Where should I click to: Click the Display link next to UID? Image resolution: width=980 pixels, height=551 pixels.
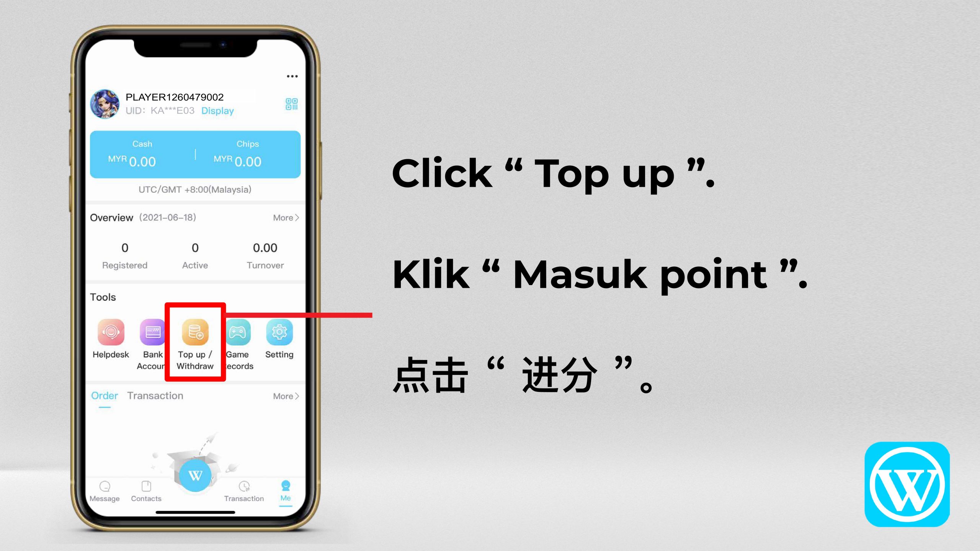218,110
